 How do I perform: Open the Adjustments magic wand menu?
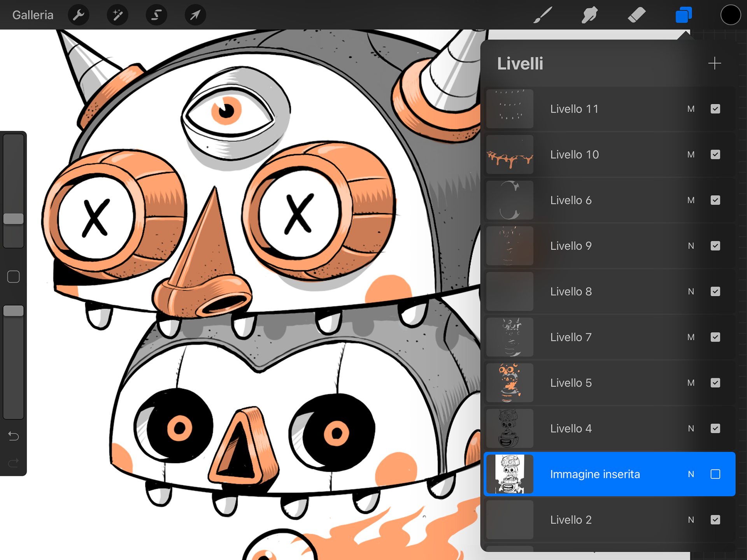click(x=117, y=15)
